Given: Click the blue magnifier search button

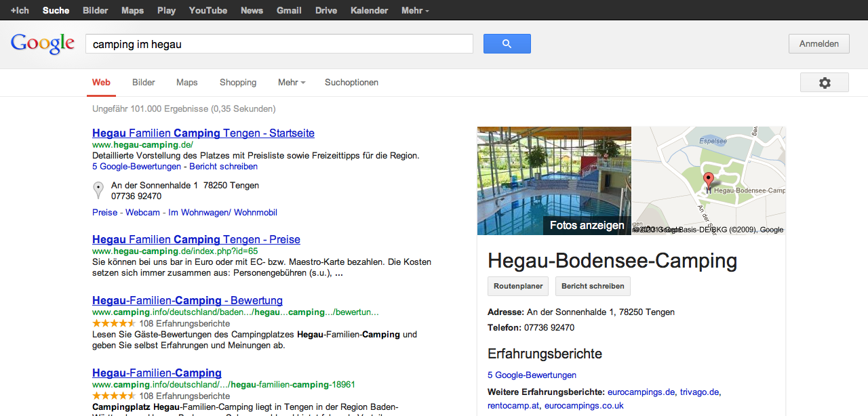Looking at the screenshot, I should point(507,44).
